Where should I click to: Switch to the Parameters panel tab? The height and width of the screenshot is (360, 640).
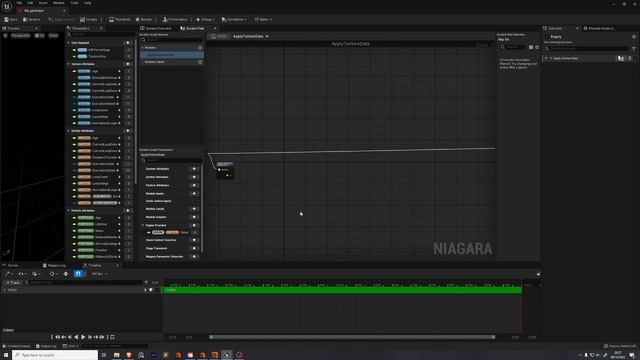81,28
